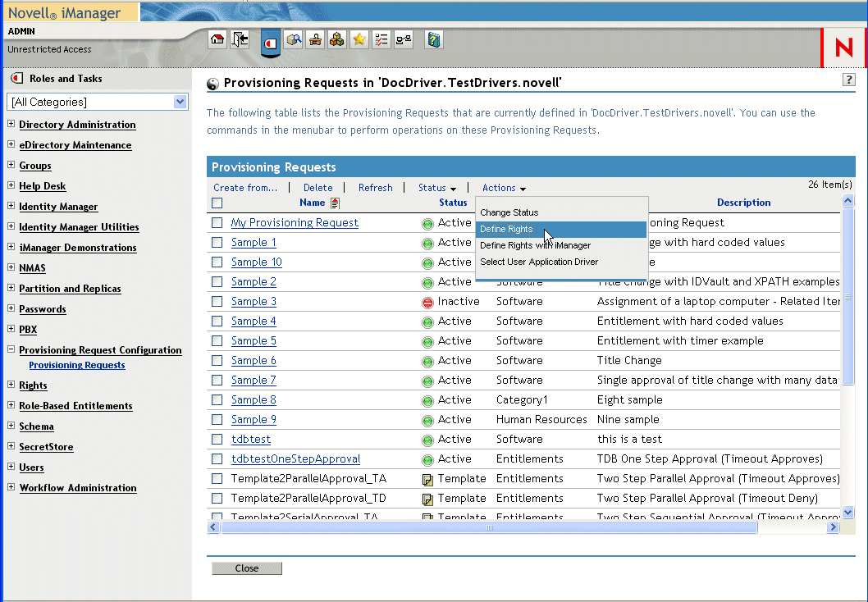Click the Favorites star icon
The height and width of the screenshot is (602, 868).
(359, 39)
